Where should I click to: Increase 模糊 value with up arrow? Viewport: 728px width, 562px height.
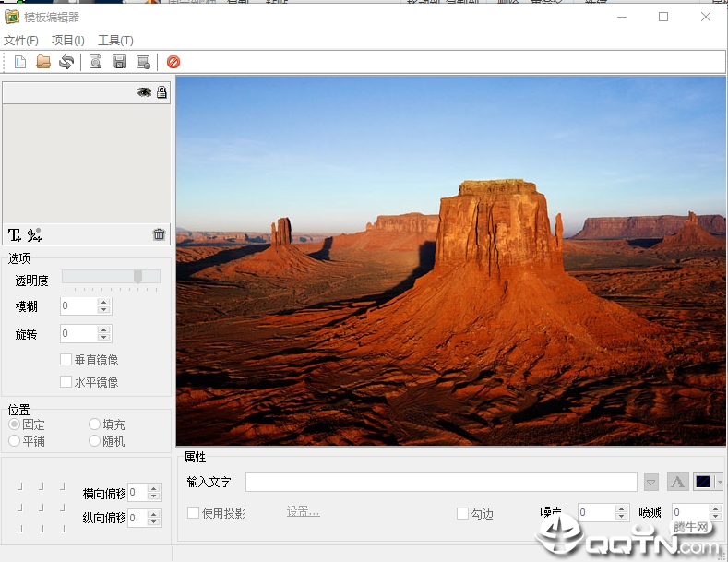pos(104,302)
